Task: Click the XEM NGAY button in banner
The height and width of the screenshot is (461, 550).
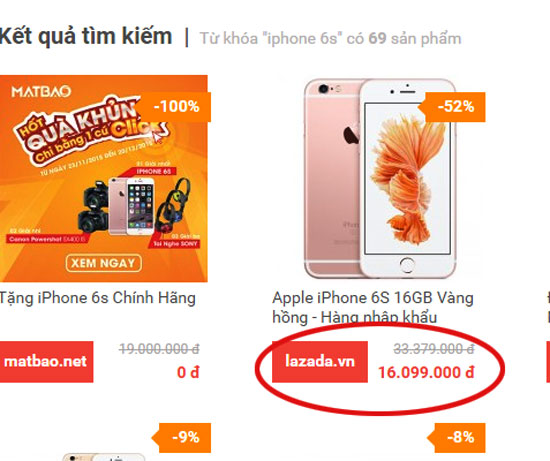Action: click(x=103, y=263)
